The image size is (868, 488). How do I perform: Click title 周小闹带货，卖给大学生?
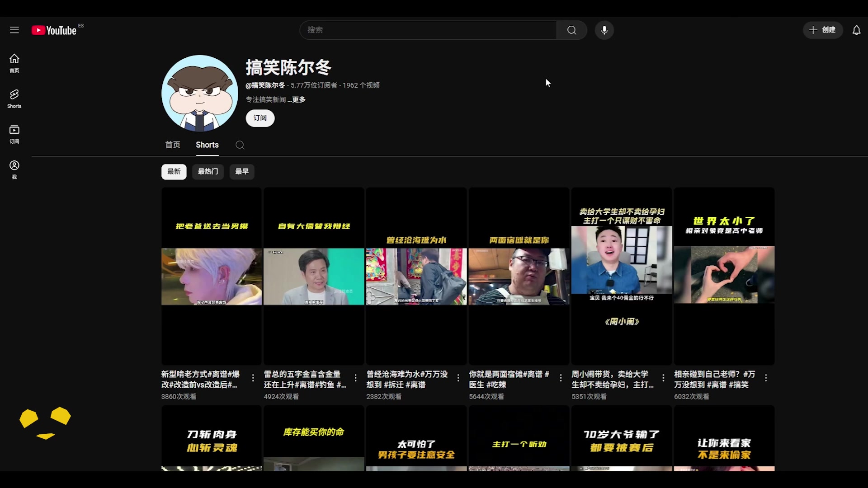pos(613,380)
